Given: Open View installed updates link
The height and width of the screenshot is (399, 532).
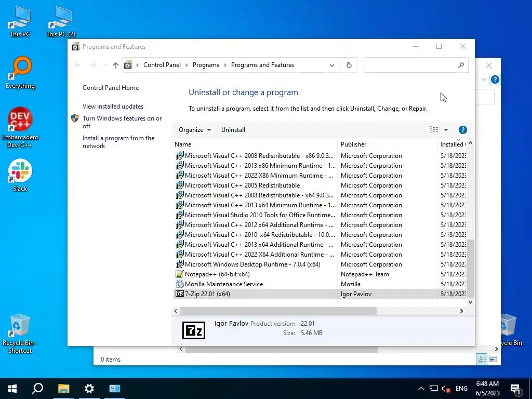Looking at the screenshot, I should click(x=113, y=106).
